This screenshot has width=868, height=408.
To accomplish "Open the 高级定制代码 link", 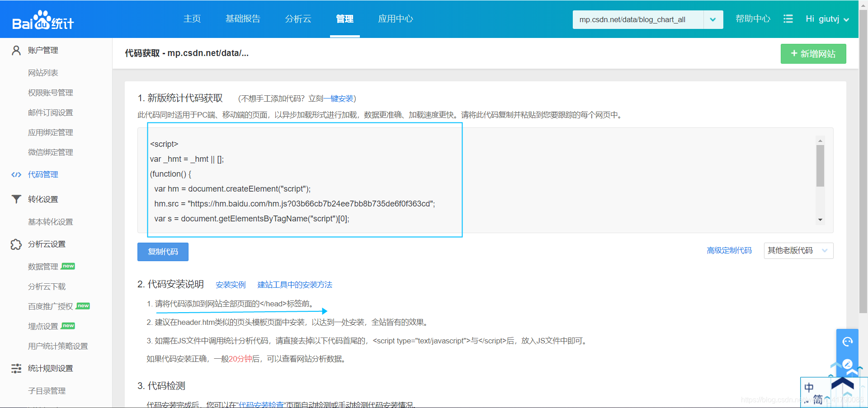I will click(729, 250).
